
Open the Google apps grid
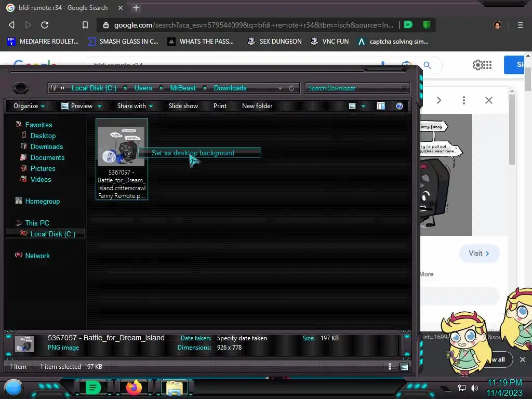(x=487, y=65)
